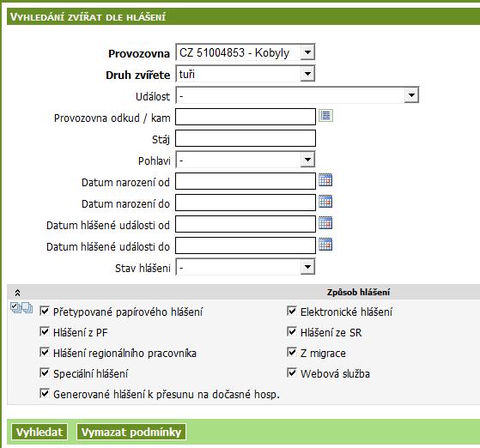The width and height of the screenshot is (480, 448).
Task: Open calendar for Datum hlášené události do
Action: pos(325,245)
